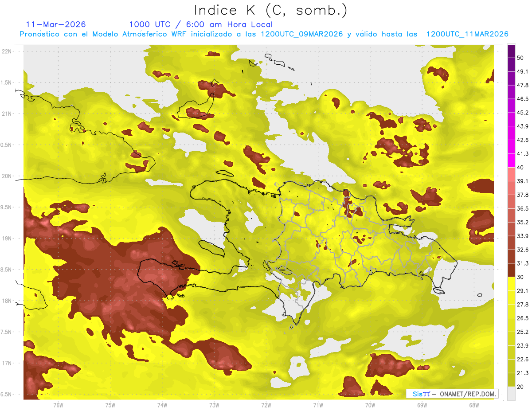The image size is (532, 411).
Task: Click the colorbar label "47.8"
Action: (x=523, y=85)
